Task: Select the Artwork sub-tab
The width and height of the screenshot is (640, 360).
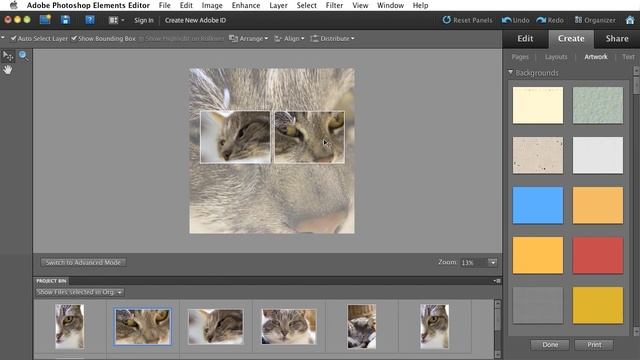Action: 596,57
